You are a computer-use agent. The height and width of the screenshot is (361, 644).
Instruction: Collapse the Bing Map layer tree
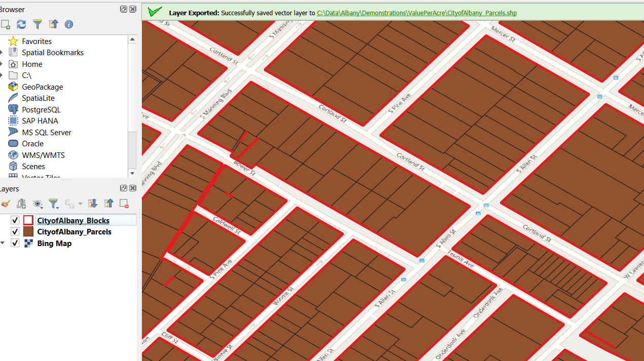[3, 244]
